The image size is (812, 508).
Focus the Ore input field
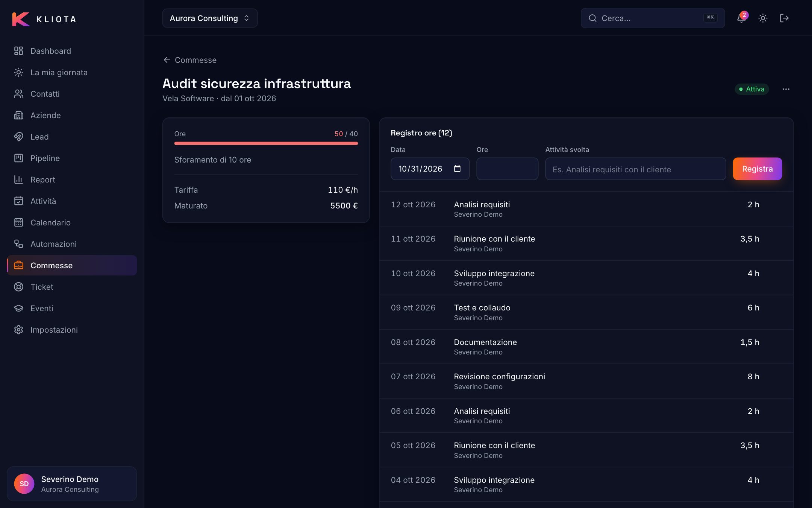click(x=507, y=169)
